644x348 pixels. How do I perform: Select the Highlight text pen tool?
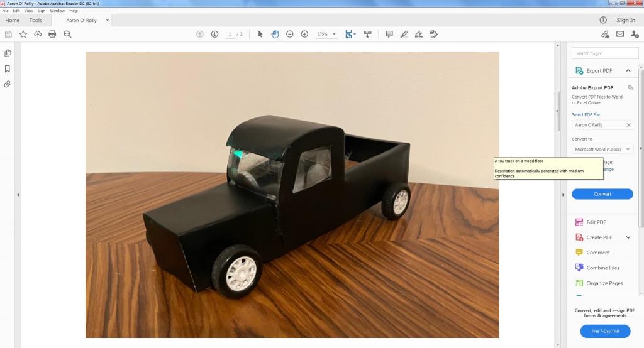tap(404, 35)
